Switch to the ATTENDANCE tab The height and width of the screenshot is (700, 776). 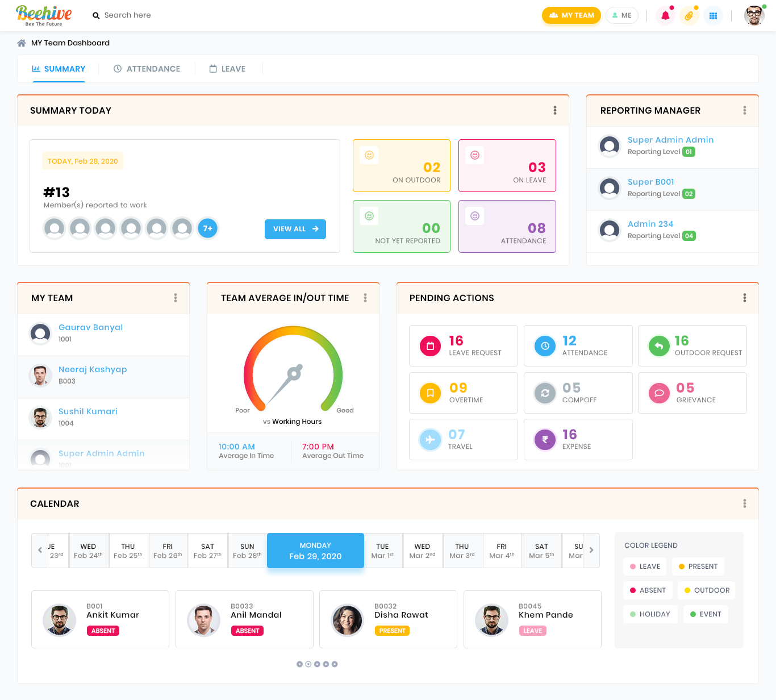(147, 69)
